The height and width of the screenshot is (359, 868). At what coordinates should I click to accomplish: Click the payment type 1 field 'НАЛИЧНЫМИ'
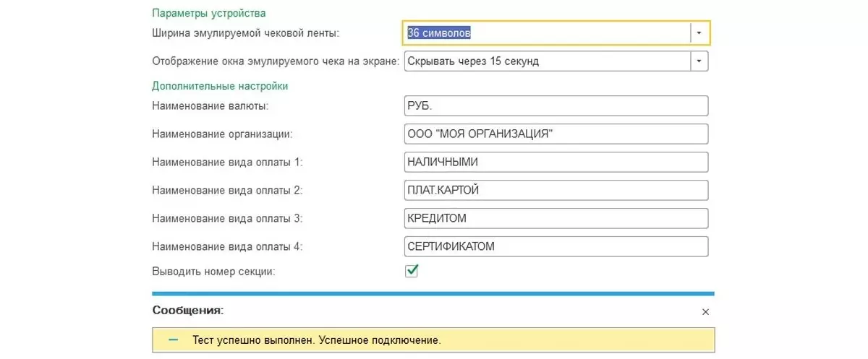(556, 163)
